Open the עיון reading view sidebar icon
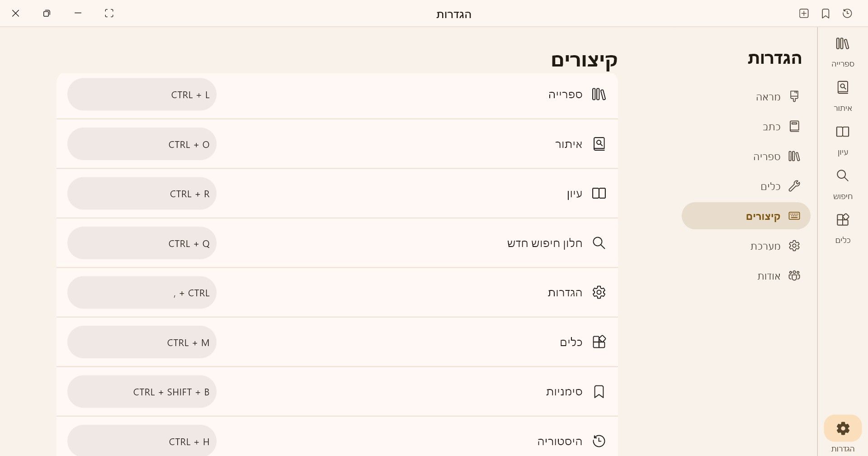This screenshot has height=456, width=868. (x=843, y=139)
